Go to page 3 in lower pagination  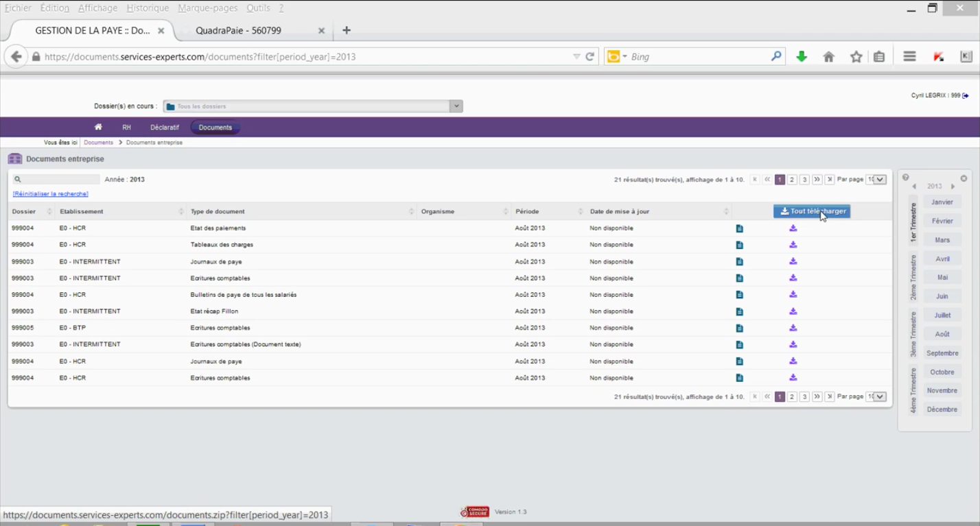coord(804,396)
